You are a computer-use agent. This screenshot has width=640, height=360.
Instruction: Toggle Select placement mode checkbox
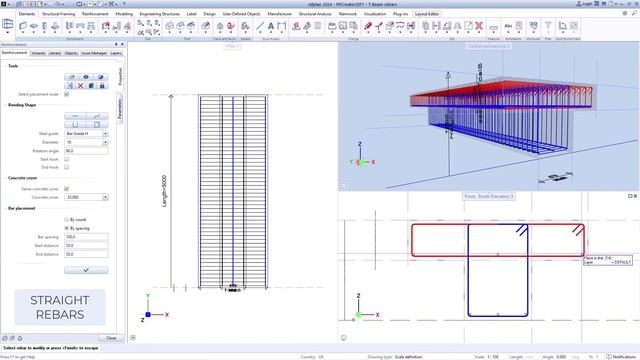(x=67, y=94)
